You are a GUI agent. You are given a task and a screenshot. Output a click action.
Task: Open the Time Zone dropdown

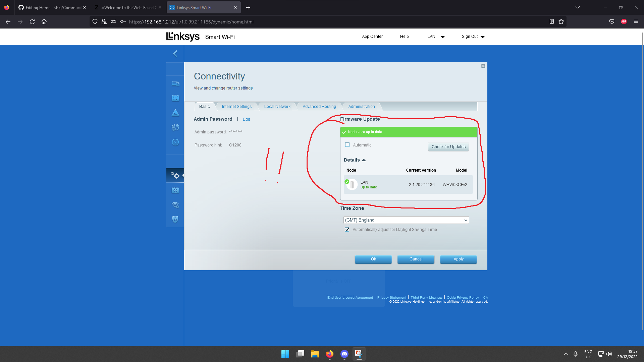406,220
